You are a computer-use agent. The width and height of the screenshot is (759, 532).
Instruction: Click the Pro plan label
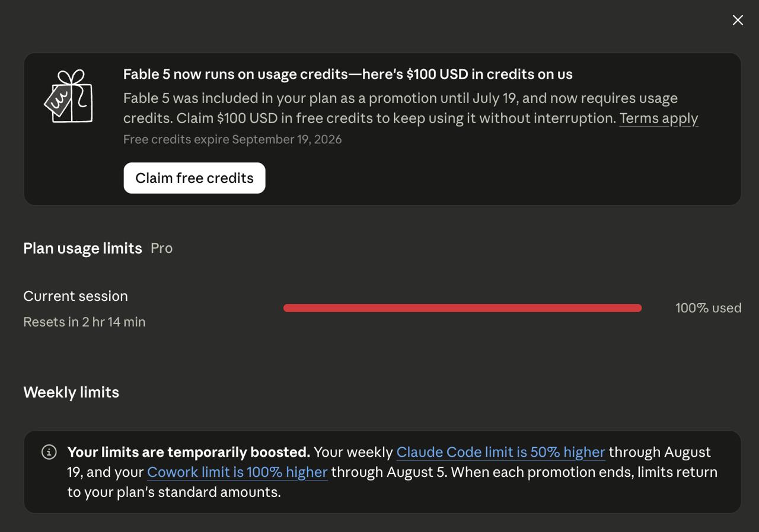(161, 248)
